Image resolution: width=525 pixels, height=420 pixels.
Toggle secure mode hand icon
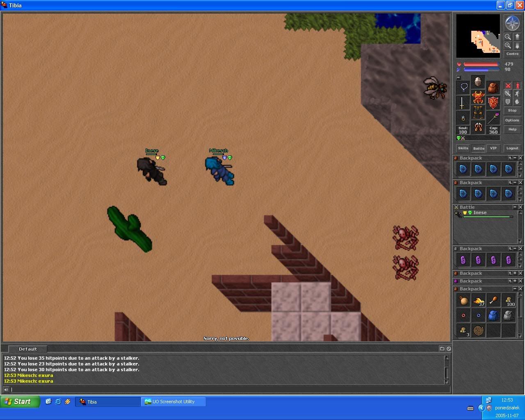517,102
